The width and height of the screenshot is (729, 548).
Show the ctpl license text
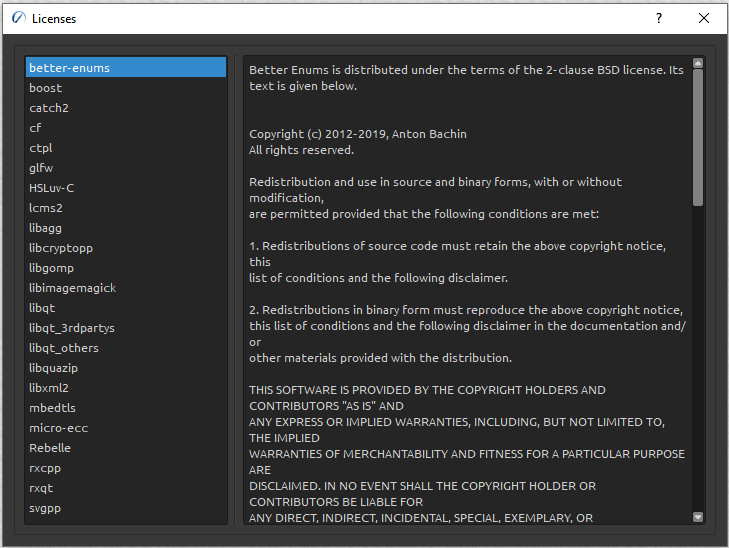(41, 148)
